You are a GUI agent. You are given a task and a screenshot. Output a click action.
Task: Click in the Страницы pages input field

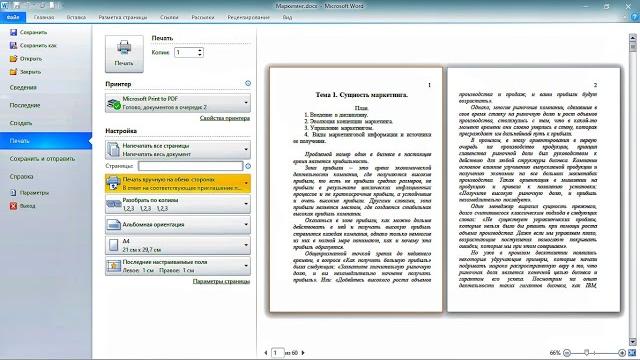coord(191,166)
